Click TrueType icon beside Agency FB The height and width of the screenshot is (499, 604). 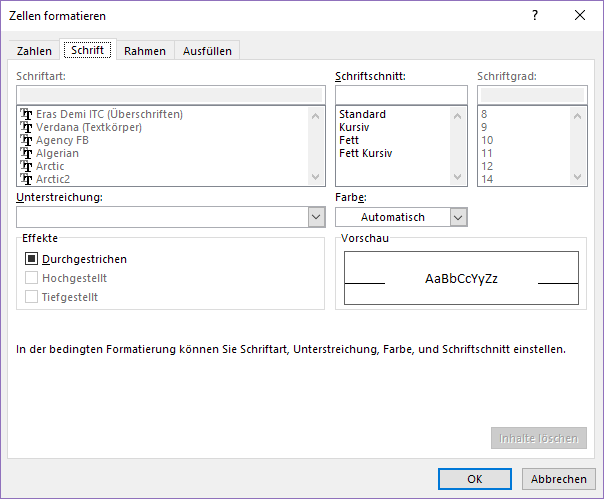tap(27, 140)
